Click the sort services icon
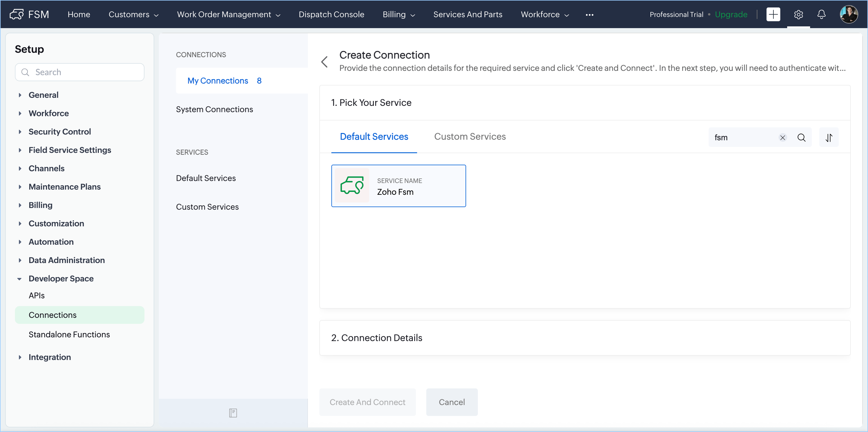 tap(829, 138)
